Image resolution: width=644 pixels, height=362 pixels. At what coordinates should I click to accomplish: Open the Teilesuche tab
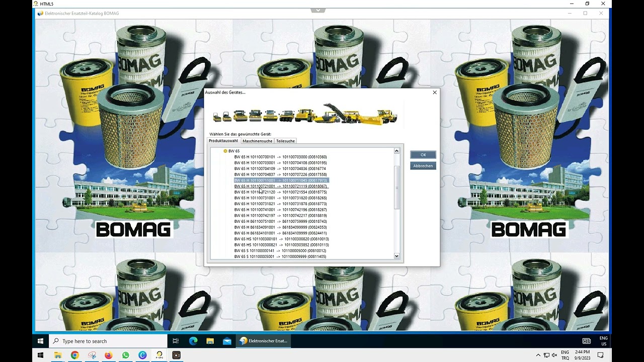click(x=285, y=141)
